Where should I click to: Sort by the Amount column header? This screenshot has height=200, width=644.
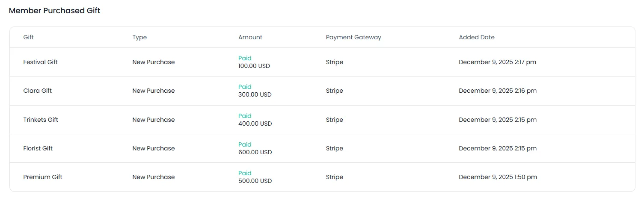coord(250,37)
